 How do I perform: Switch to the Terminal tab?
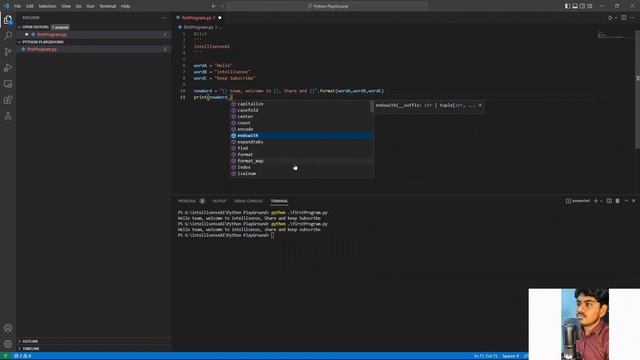click(x=279, y=201)
